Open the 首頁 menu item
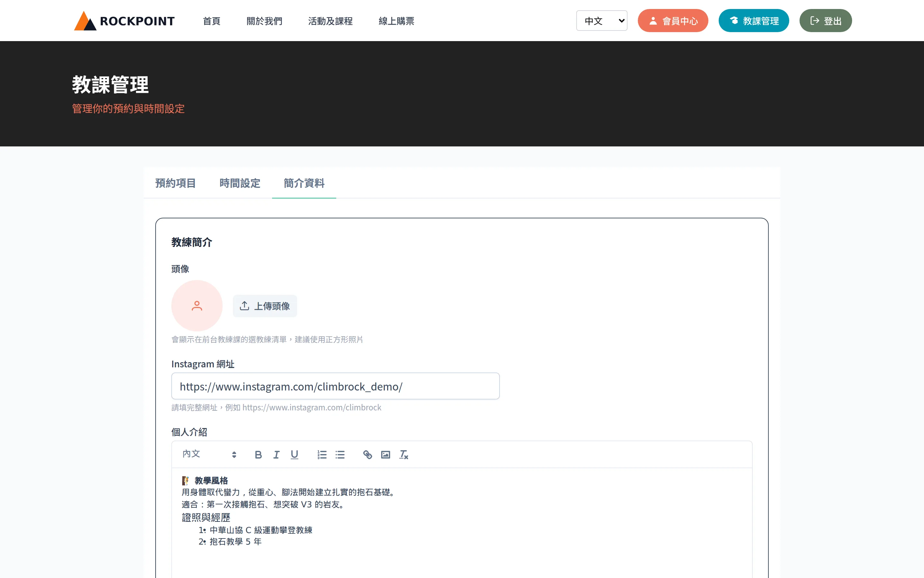This screenshot has width=924, height=578. (x=211, y=21)
